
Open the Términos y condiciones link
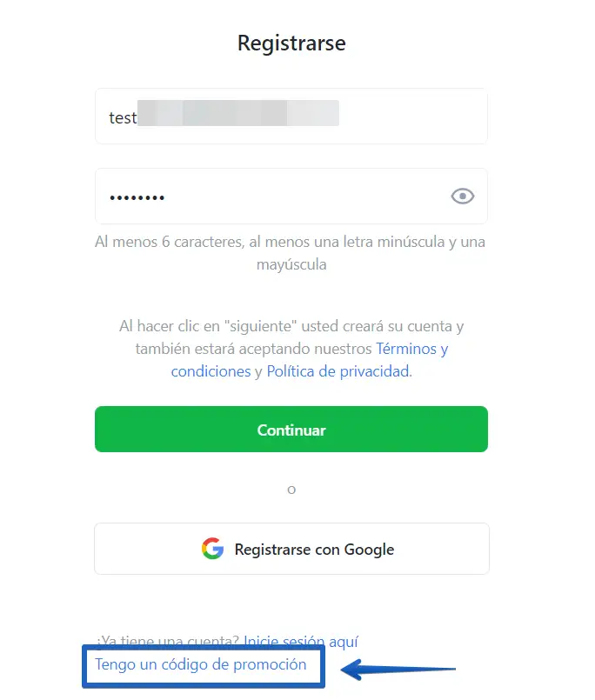coord(310,360)
